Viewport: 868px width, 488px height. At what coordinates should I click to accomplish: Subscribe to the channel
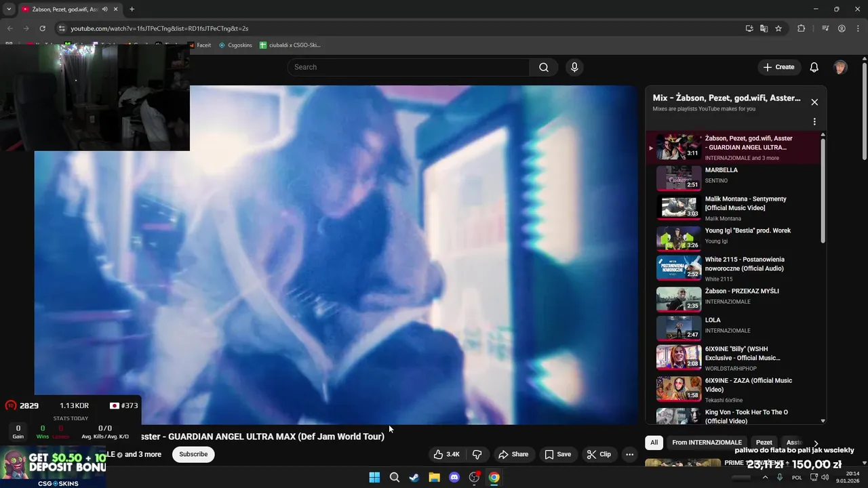[193, 454]
